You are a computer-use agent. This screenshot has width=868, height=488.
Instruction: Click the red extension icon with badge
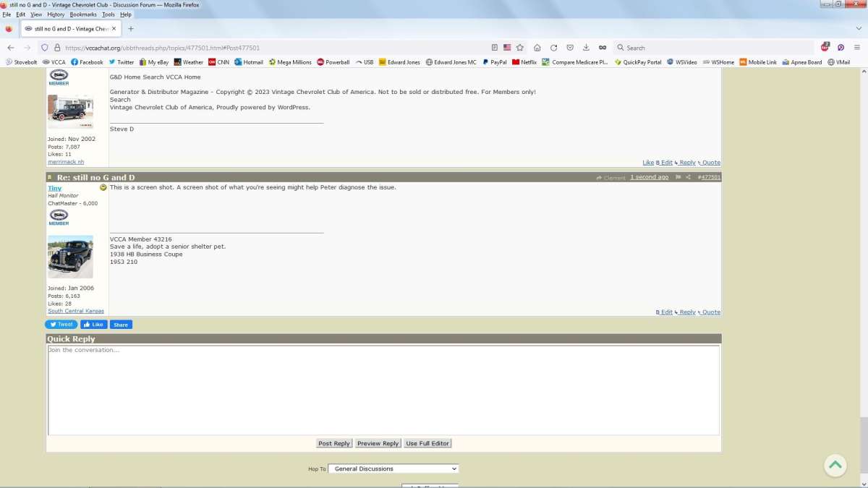[x=825, y=47]
